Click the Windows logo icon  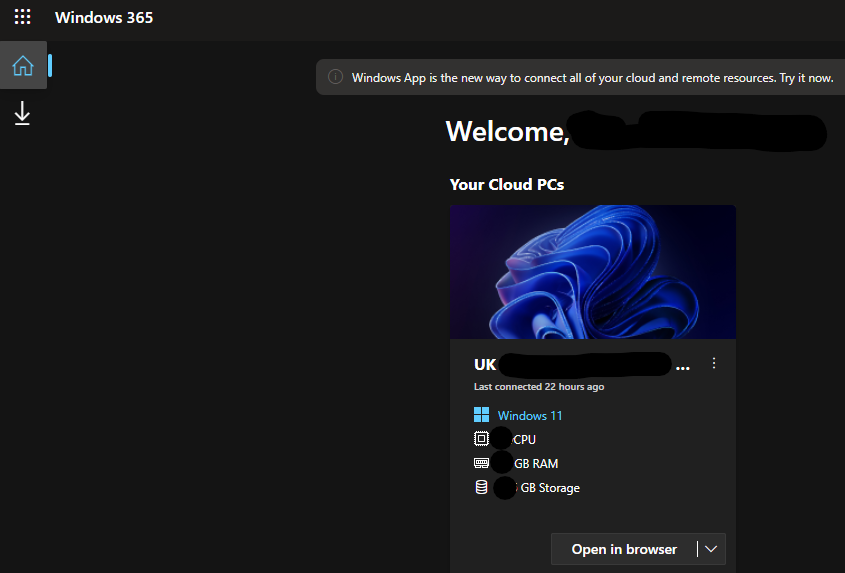click(481, 415)
